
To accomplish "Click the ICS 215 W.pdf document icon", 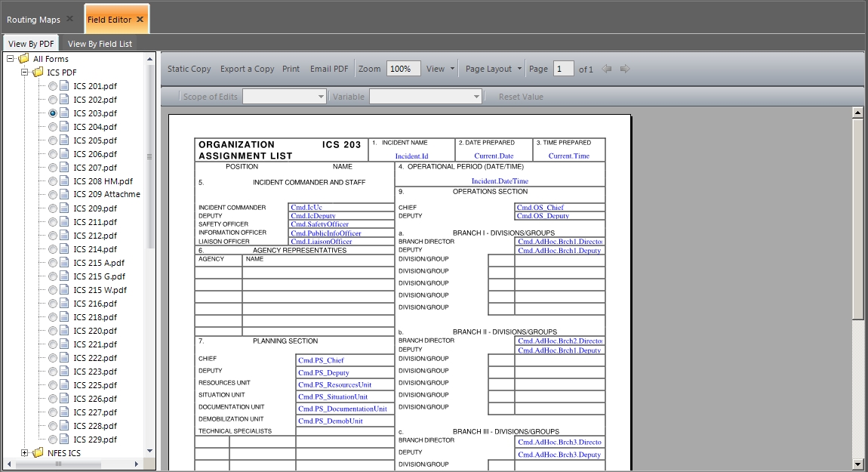I will (x=64, y=290).
